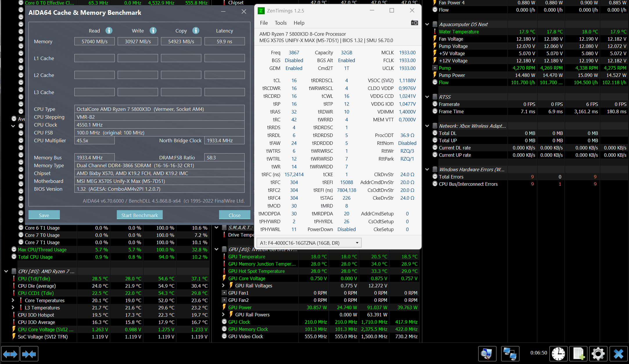This screenshot has width=629, height=364.
Task: Click the Memory Read 57040 MB/s field
Action: [94, 41]
